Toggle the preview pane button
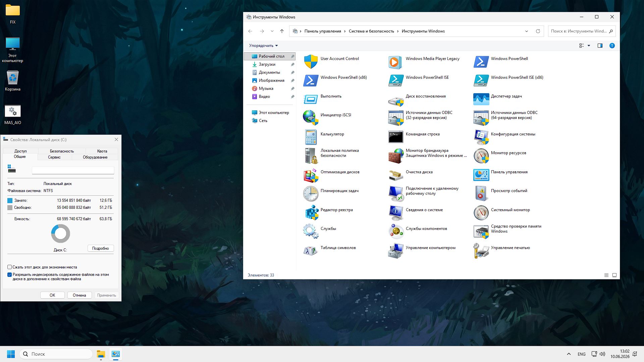 pyautogui.click(x=600, y=46)
